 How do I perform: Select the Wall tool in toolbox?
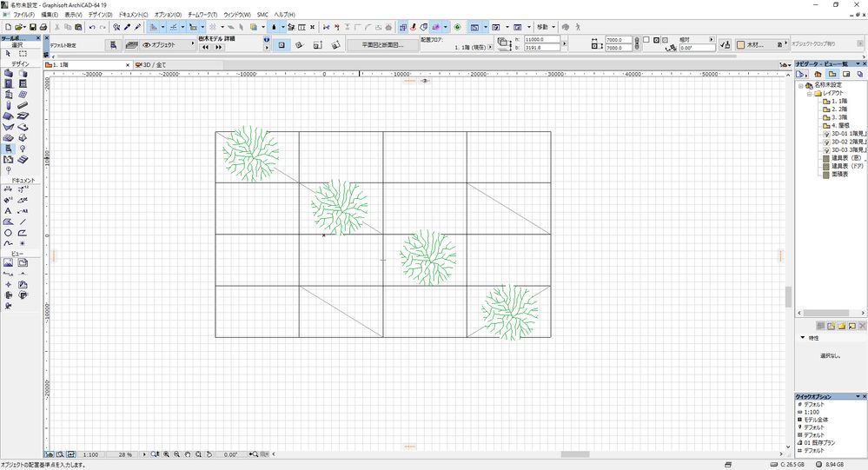8,72
